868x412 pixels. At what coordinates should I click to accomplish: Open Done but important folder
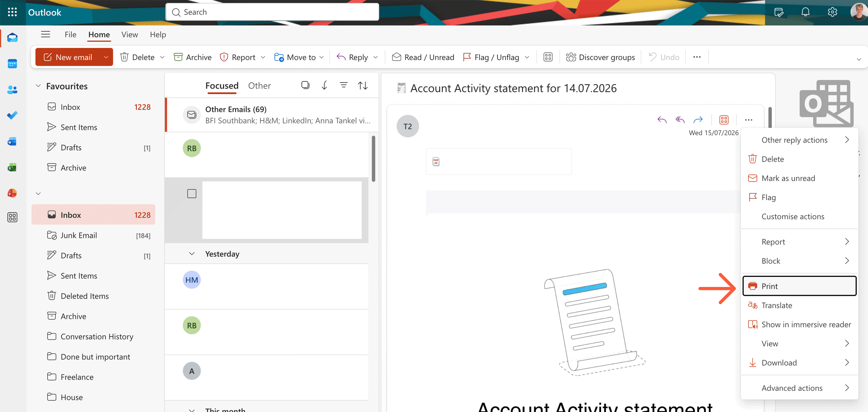click(93, 356)
